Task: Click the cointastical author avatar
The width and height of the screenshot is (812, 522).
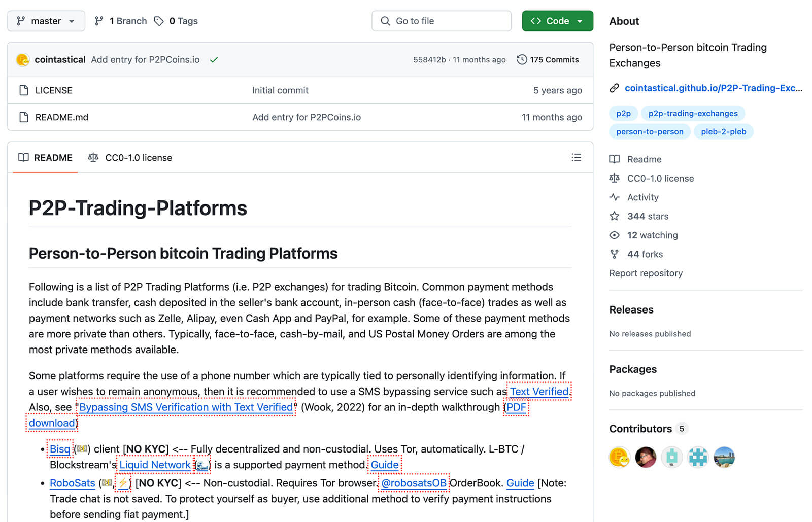Action: 23,60
